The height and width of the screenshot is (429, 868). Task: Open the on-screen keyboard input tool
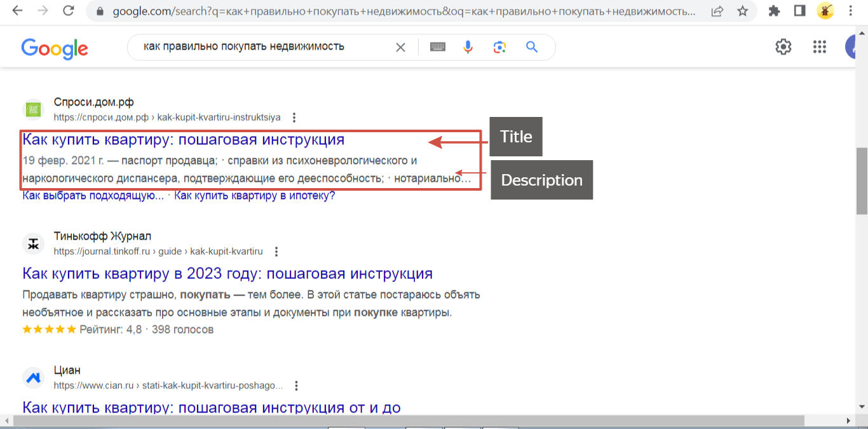(x=437, y=47)
